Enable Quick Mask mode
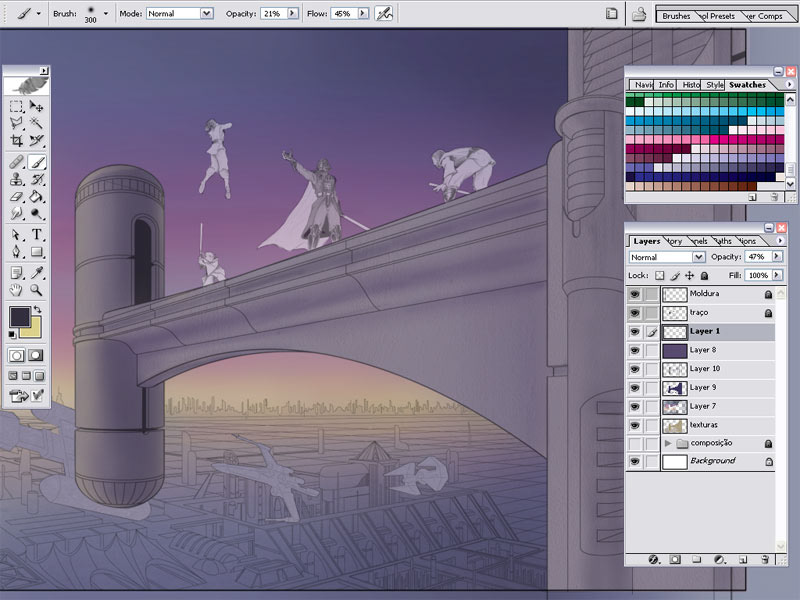 [x=36, y=356]
